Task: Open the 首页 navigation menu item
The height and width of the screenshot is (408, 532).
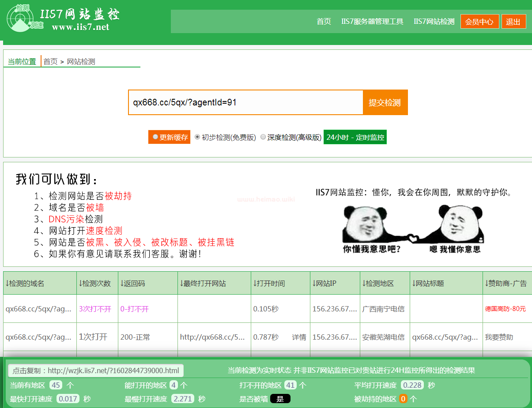Action: pos(324,22)
